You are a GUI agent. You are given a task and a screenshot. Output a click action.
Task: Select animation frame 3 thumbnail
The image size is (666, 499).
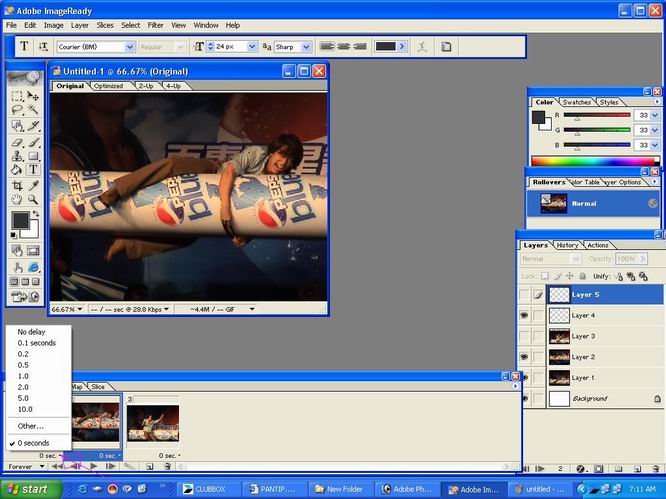point(153,423)
